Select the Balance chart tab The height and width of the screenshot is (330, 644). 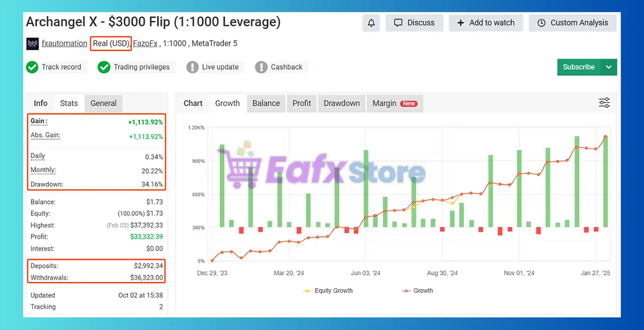266,103
